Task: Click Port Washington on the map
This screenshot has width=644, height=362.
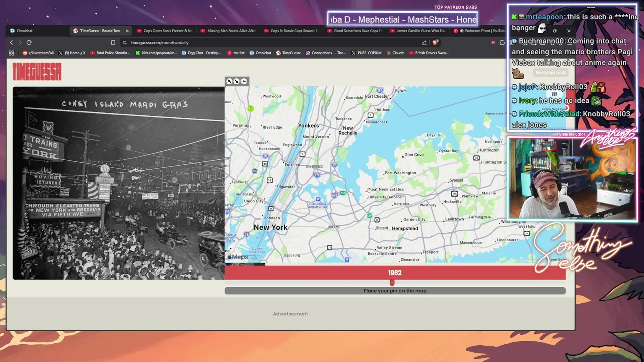Action: point(400,173)
